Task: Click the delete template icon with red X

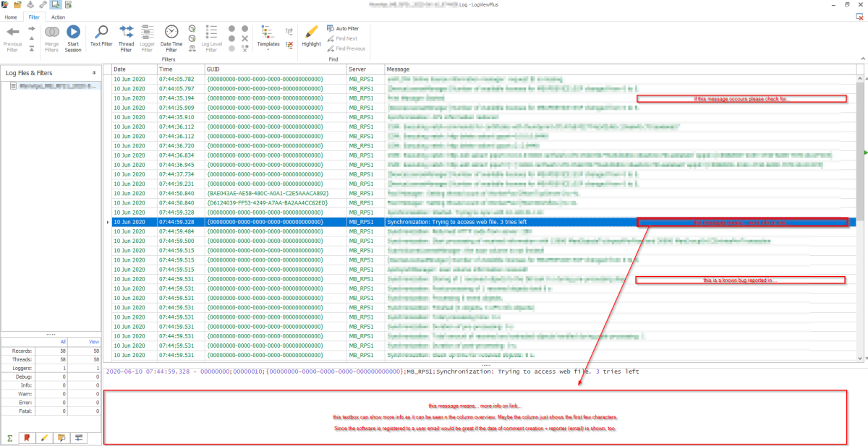Action: (289, 44)
